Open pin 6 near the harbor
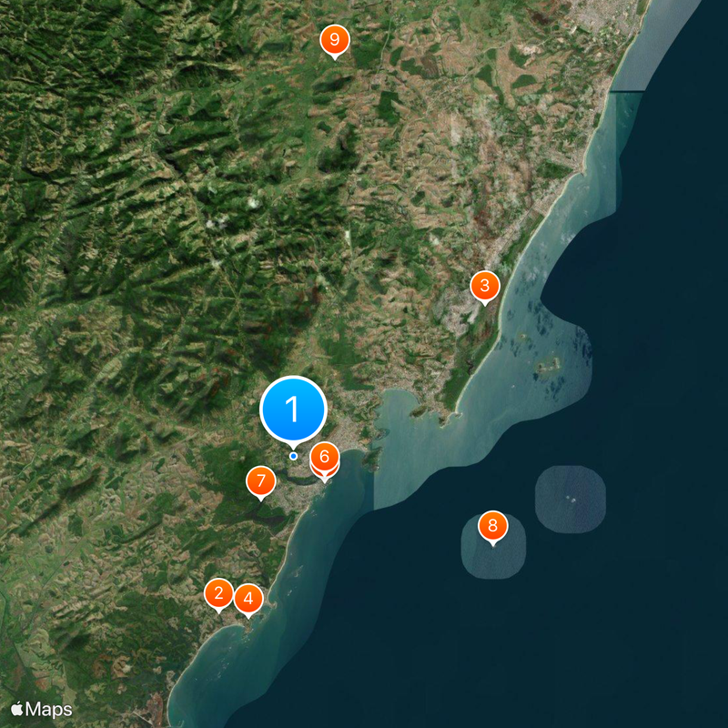The height and width of the screenshot is (728, 728). [x=326, y=458]
